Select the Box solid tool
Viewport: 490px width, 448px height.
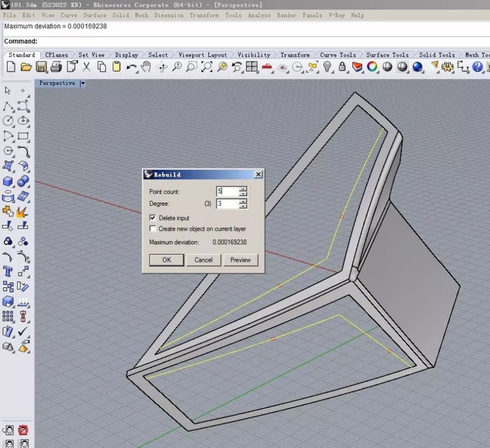[8, 181]
